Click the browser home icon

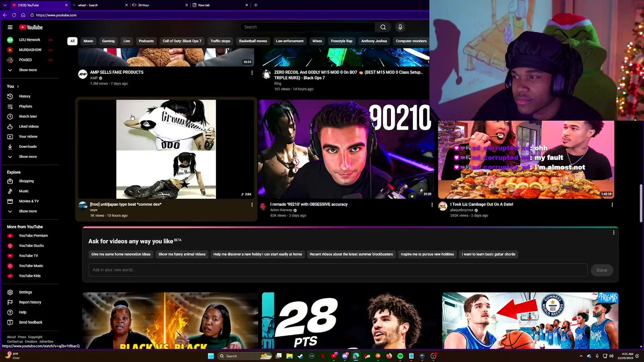tap(23, 15)
